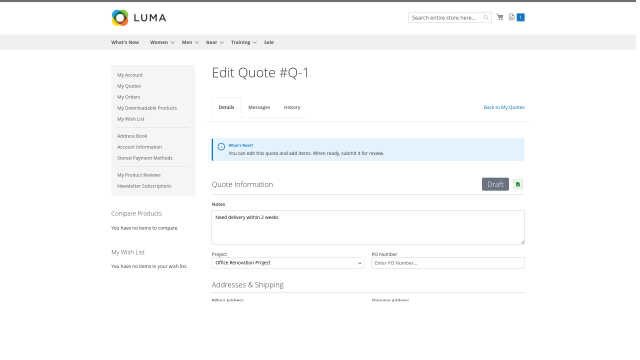Viewport: 640px width, 360px height.
Task: Expand the Men menu chevron
Action: (x=197, y=42)
